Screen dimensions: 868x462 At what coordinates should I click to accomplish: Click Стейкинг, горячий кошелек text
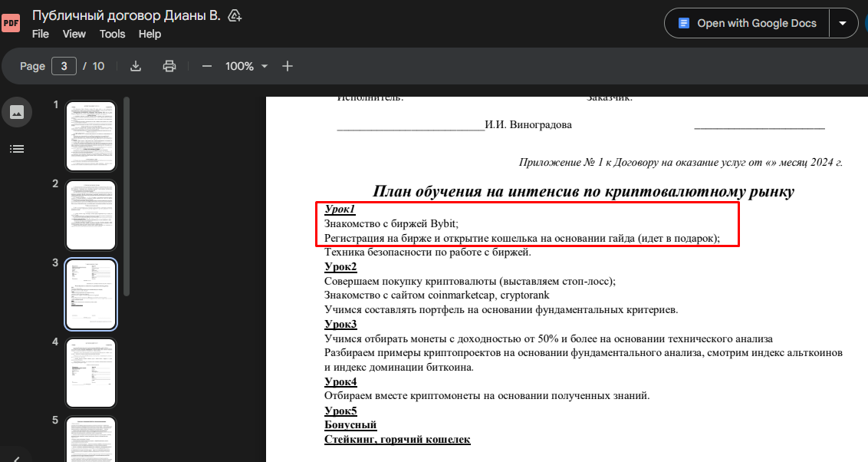point(397,439)
